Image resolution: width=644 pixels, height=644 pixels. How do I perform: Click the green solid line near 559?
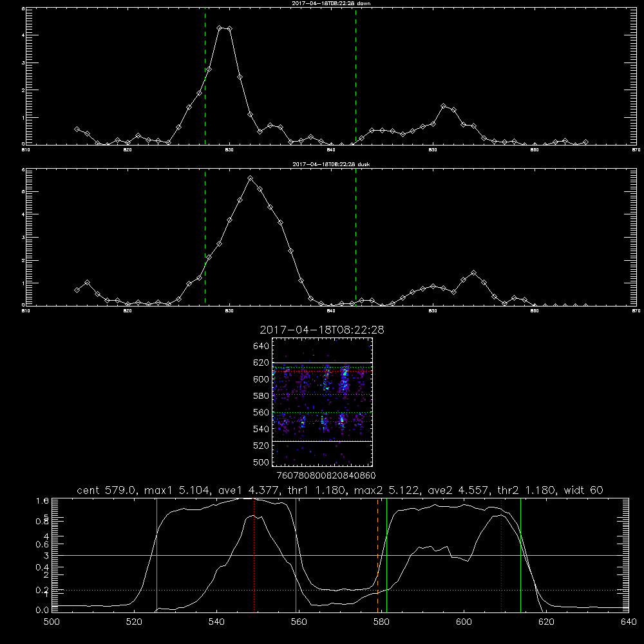[296, 555]
